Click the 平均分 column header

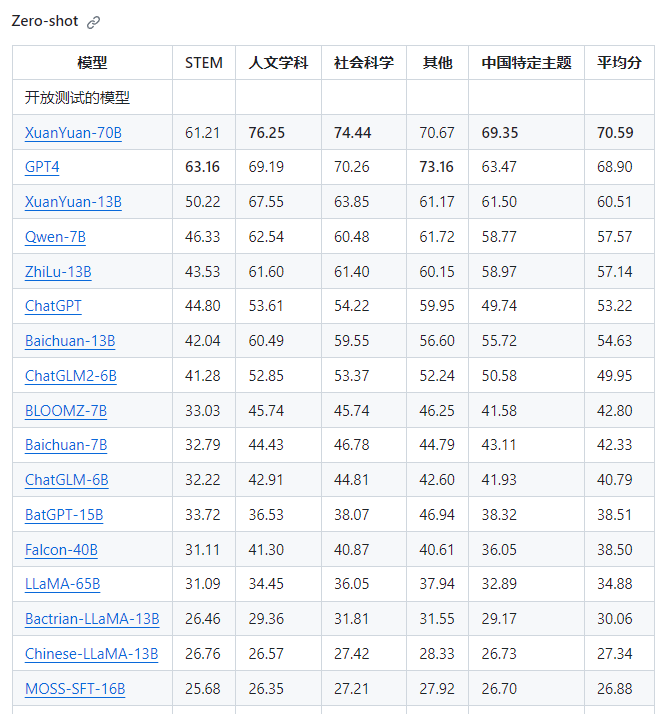(x=614, y=63)
